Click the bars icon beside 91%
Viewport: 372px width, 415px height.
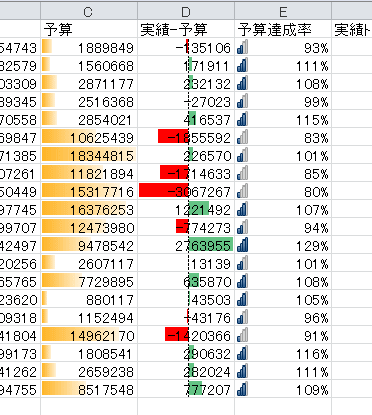click(x=242, y=335)
